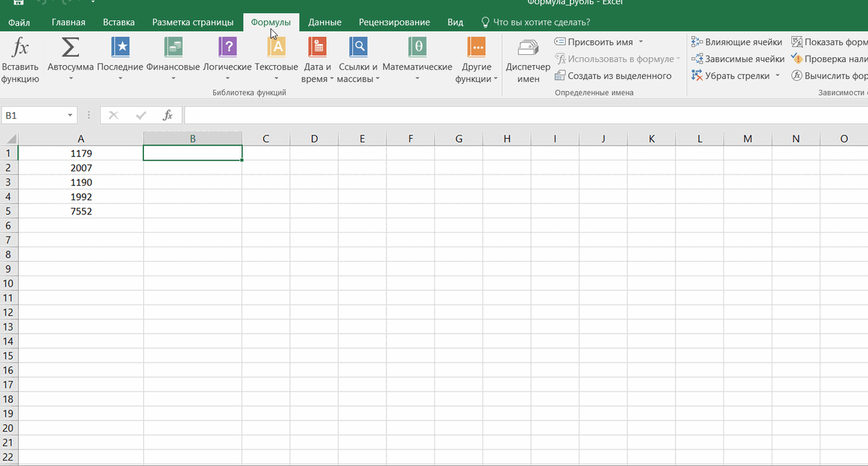The image size is (868, 466).
Task: Expand the Финансовые dropdown arrow
Action: coord(173,79)
